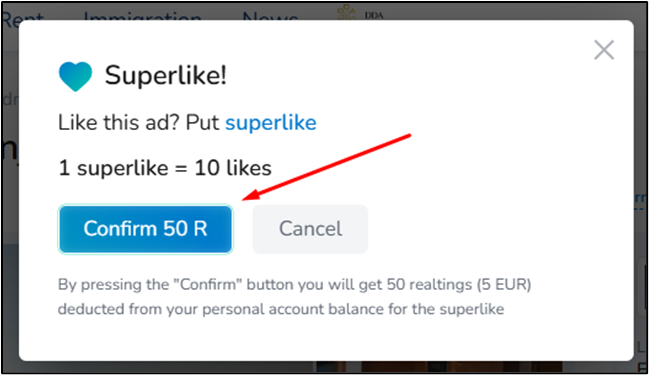Open the News menu item in the header

(270, 17)
